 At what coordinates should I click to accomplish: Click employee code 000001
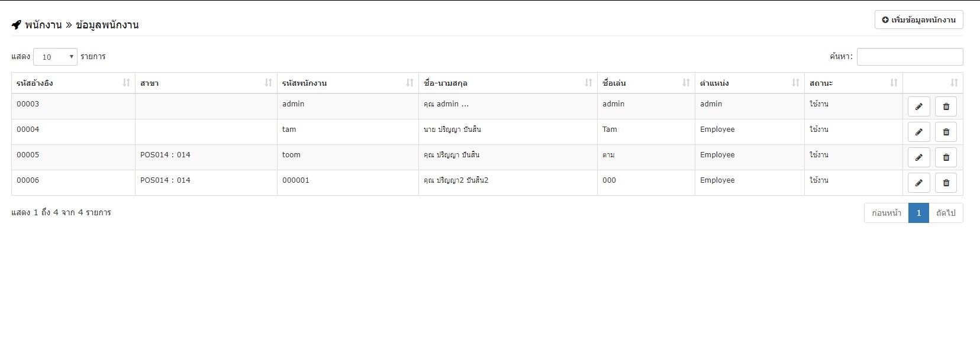tap(348, 183)
